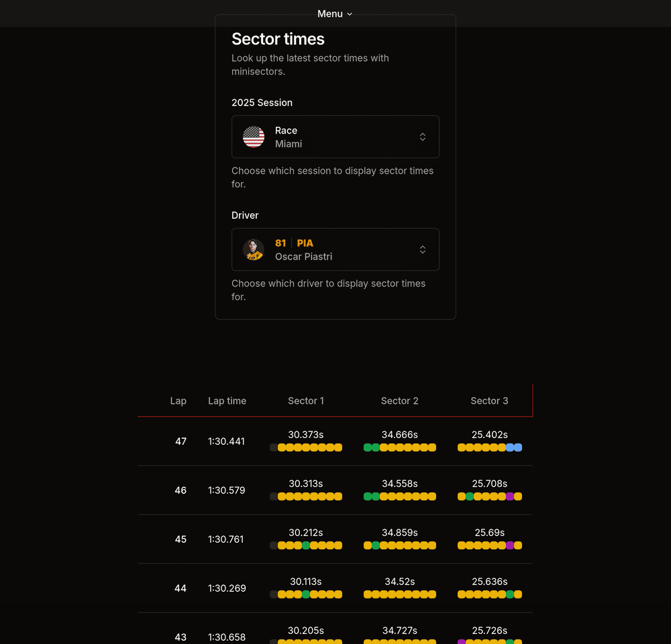
Task: Click the chevron on the driver selector
Action: (x=423, y=250)
